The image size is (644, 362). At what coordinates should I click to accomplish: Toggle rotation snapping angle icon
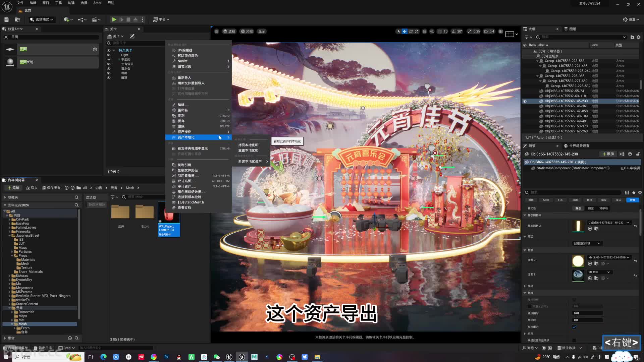(x=453, y=32)
